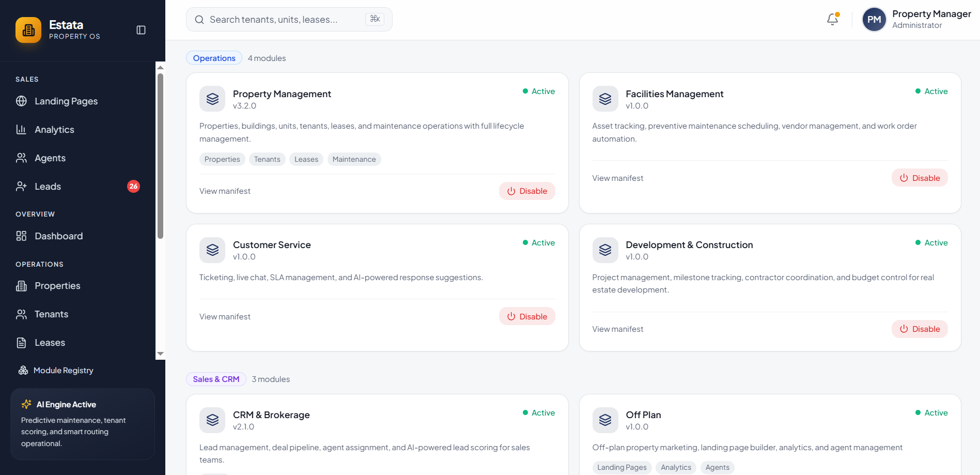This screenshot has width=980, height=475.
Task: Click the sidebar scrollbar up arrow
Action: tap(160, 67)
